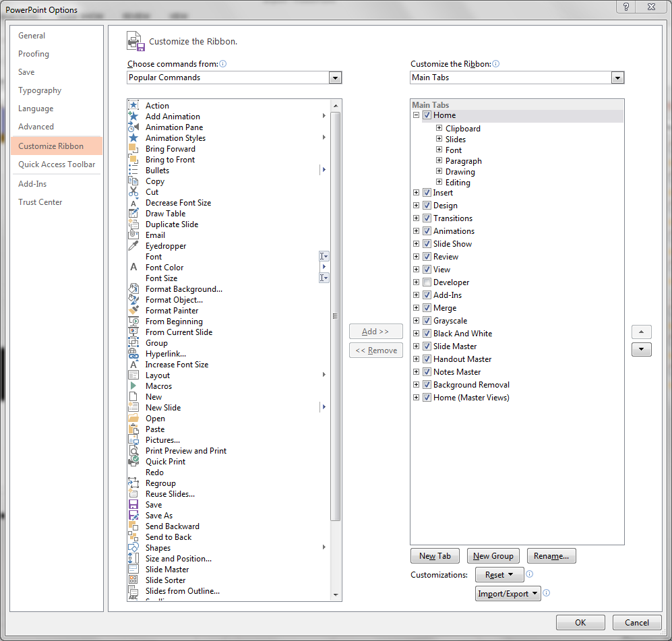The width and height of the screenshot is (672, 641).
Task: Click the dialog Help question mark
Action: (x=626, y=7)
